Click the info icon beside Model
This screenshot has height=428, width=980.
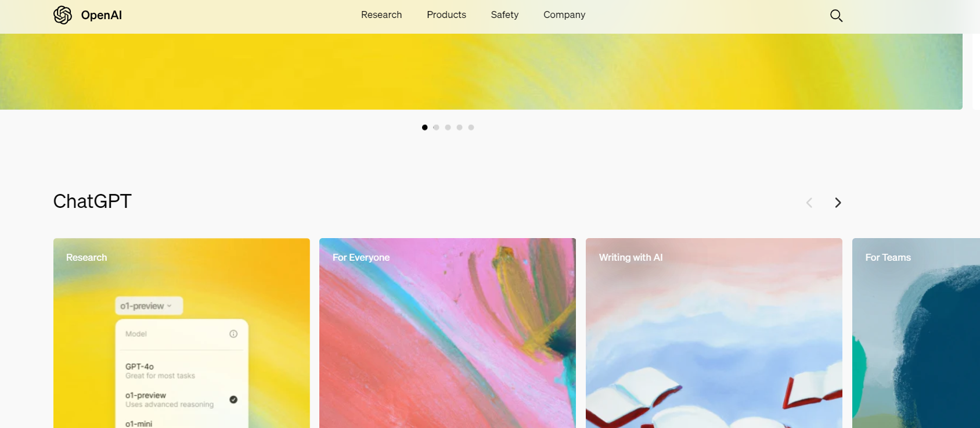point(233,334)
